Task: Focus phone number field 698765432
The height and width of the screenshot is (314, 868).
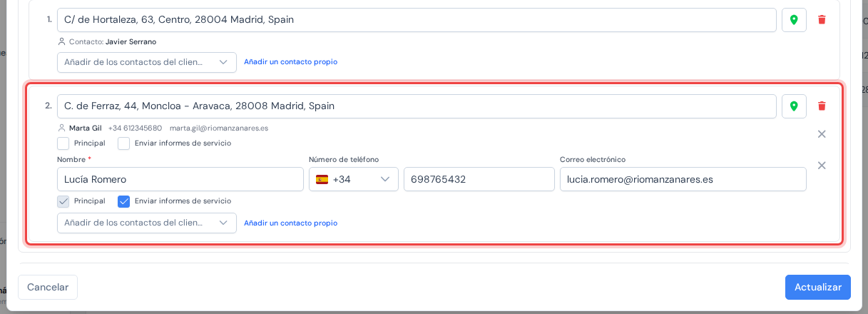Action: point(479,179)
